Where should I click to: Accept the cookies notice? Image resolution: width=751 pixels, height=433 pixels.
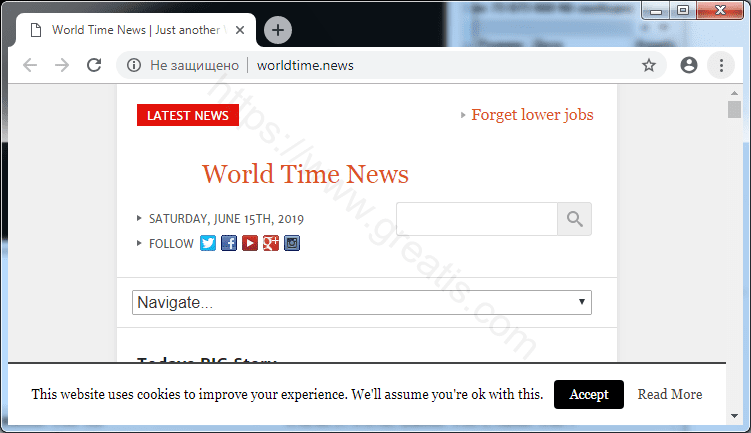click(x=588, y=394)
